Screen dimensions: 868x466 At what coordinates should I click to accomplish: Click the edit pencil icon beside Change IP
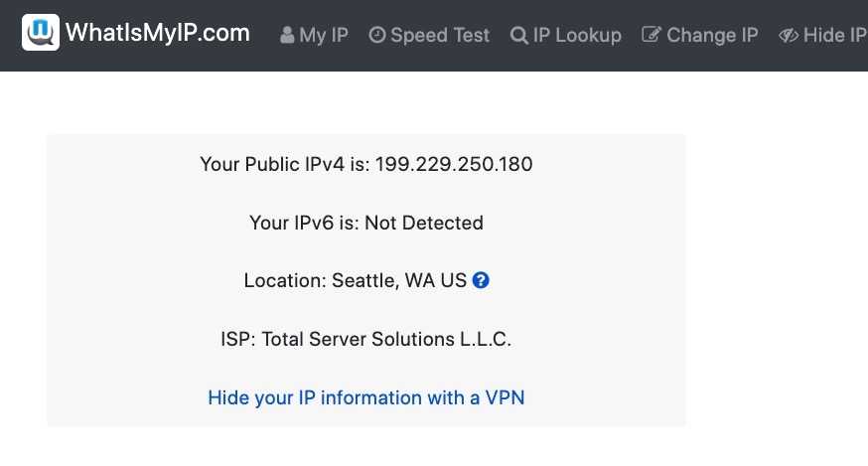pyautogui.click(x=651, y=36)
